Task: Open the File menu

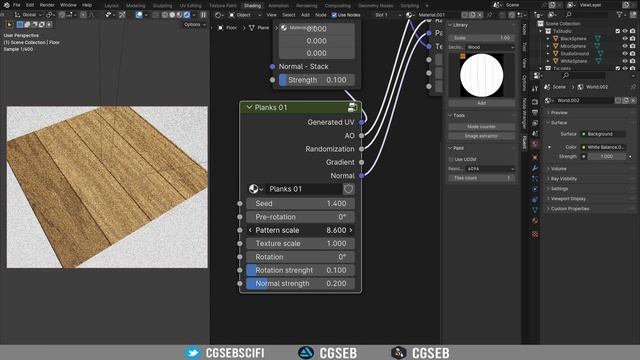Action: [x=17, y=5]
